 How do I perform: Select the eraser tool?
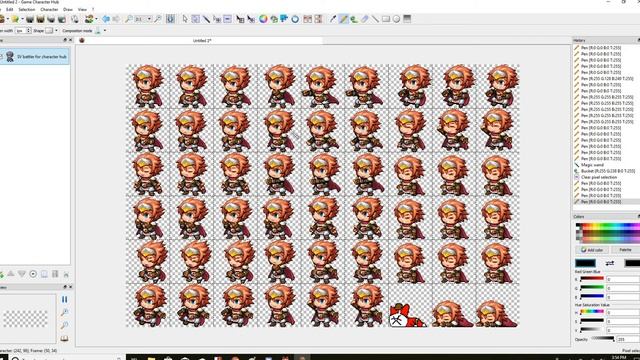[x=364, y=19]
